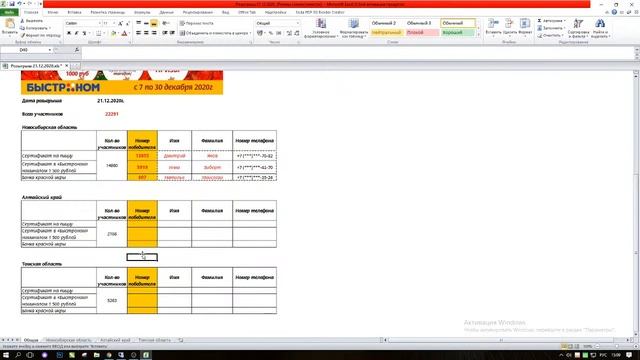The width and height of the screenshot is (640, 360).
Task: Open Conditional Formatting menu
Action: coord(321,28)
